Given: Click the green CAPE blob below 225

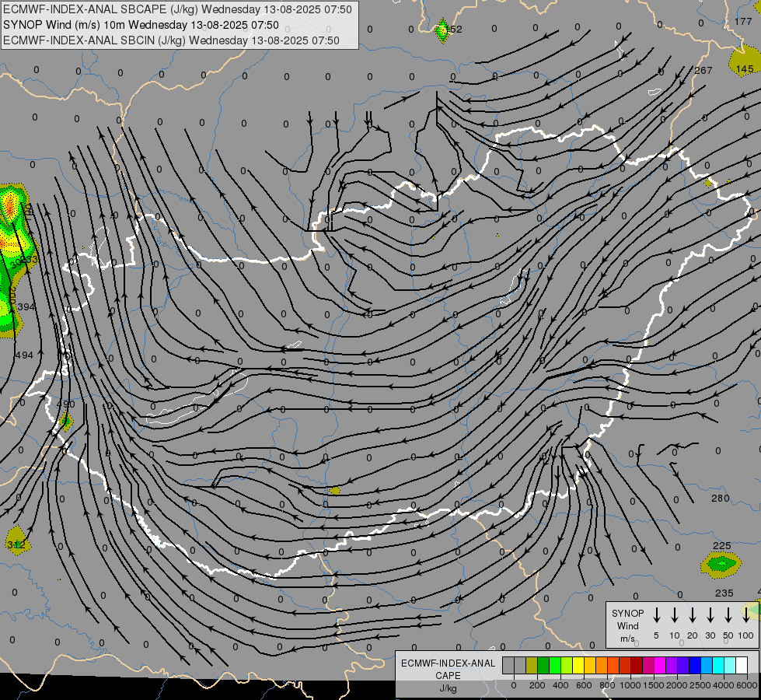Looking at the screenshot, I should point(721,564).
